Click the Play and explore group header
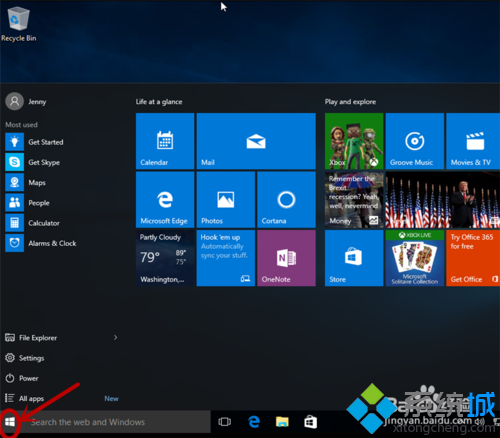This screenshot has height=438, width=500. click(350, 102)
